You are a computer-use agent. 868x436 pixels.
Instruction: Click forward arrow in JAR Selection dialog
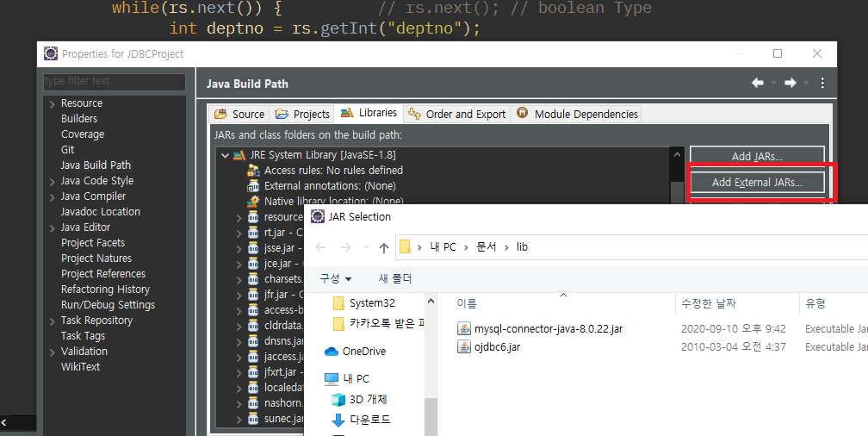pos(345,247)
